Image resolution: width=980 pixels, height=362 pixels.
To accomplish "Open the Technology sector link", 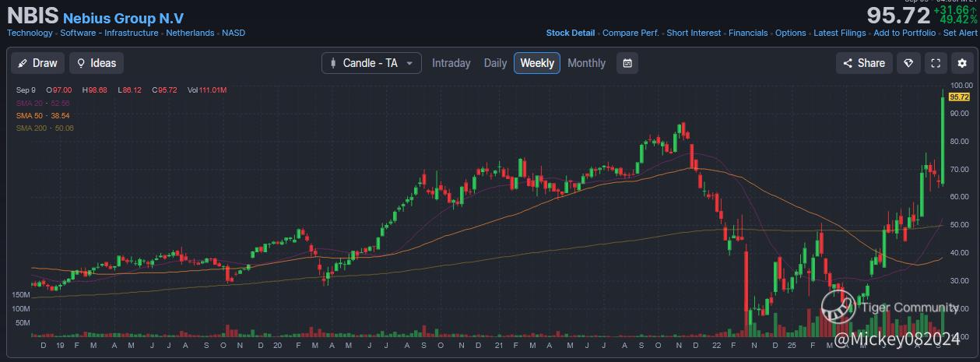I will (x=30, y=33).
